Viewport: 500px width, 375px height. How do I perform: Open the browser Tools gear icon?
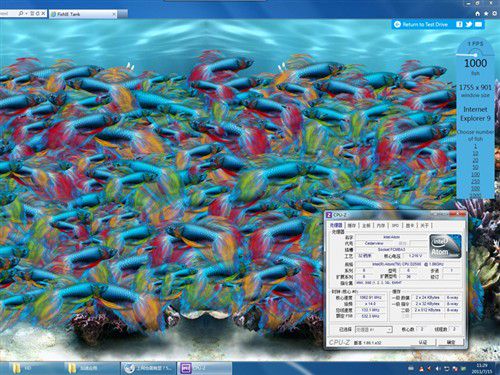tap(494, 14)
